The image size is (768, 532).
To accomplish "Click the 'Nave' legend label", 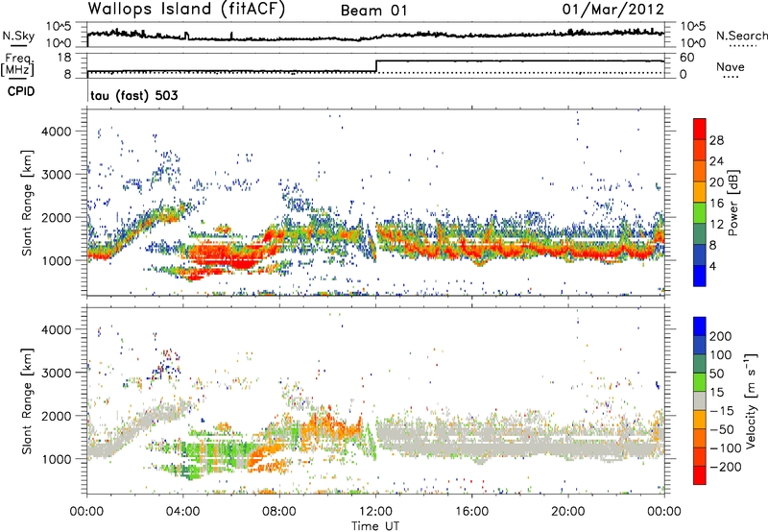I will click(731, 66).
